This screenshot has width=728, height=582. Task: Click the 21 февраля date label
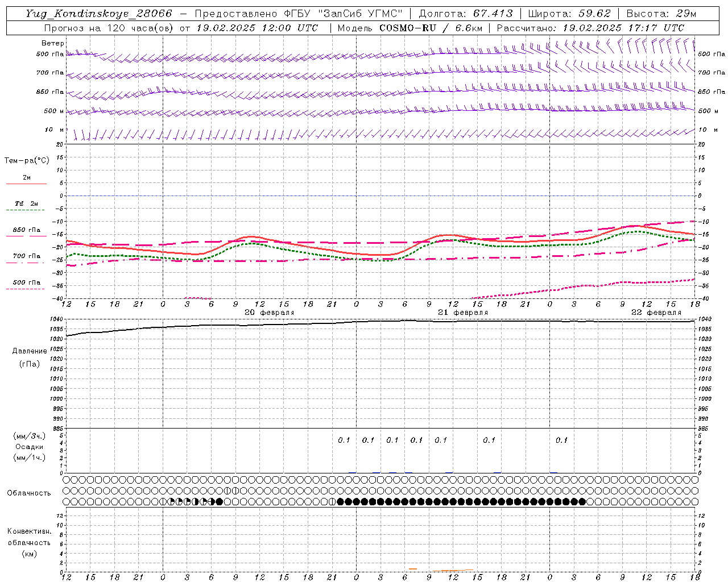coord(463,313)
